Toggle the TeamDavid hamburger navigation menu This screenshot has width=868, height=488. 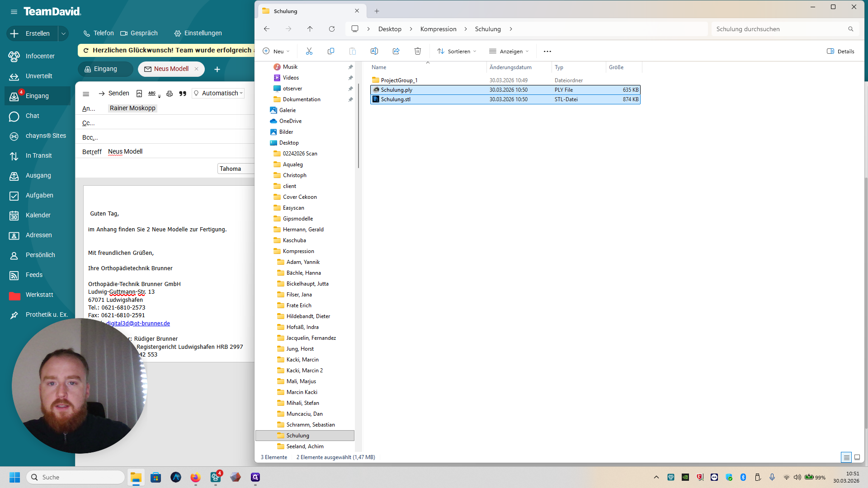coord(14,12)
